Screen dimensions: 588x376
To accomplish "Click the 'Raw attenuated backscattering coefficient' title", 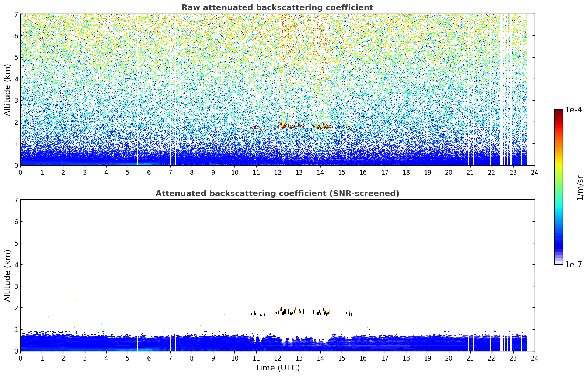I will [x=277, y=8].
